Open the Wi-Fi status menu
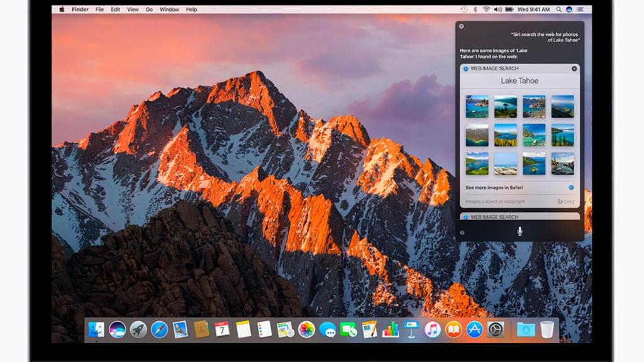This screenshot has width=644, height=362. click(x=486, y=9)
